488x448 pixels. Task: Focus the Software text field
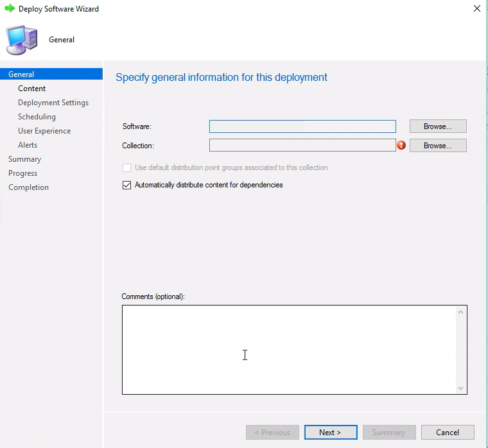point(302,126)
